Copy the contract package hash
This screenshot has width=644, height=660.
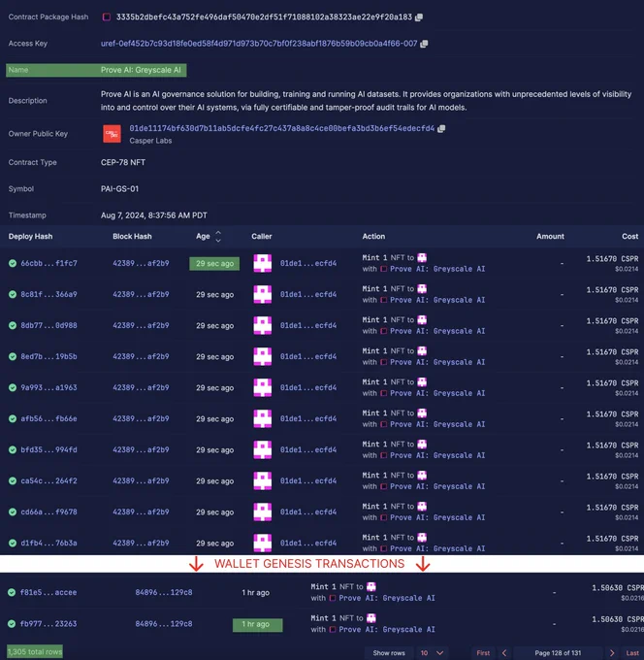[x=419, y=17]
